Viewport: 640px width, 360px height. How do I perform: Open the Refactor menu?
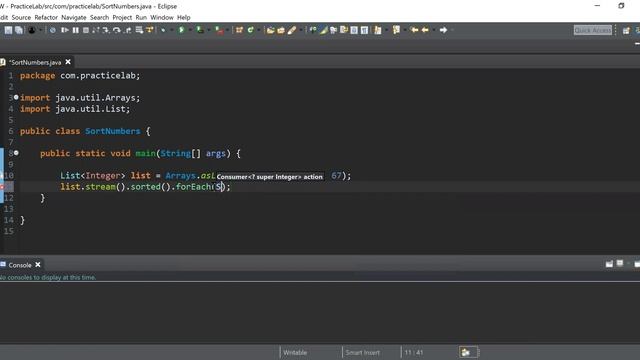46,18
